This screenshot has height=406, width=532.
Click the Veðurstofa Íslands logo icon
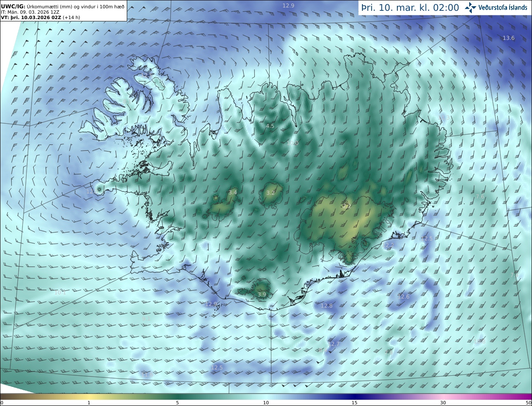click(x=471, y=7)
